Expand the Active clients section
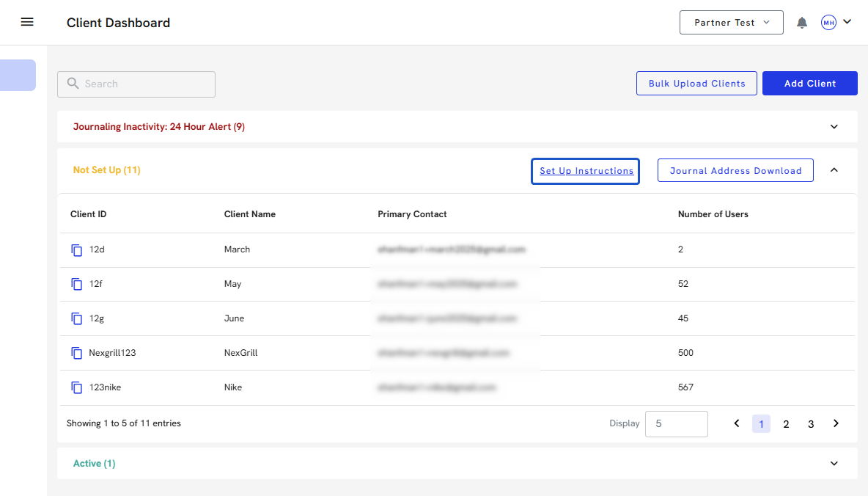 [834, 464]
